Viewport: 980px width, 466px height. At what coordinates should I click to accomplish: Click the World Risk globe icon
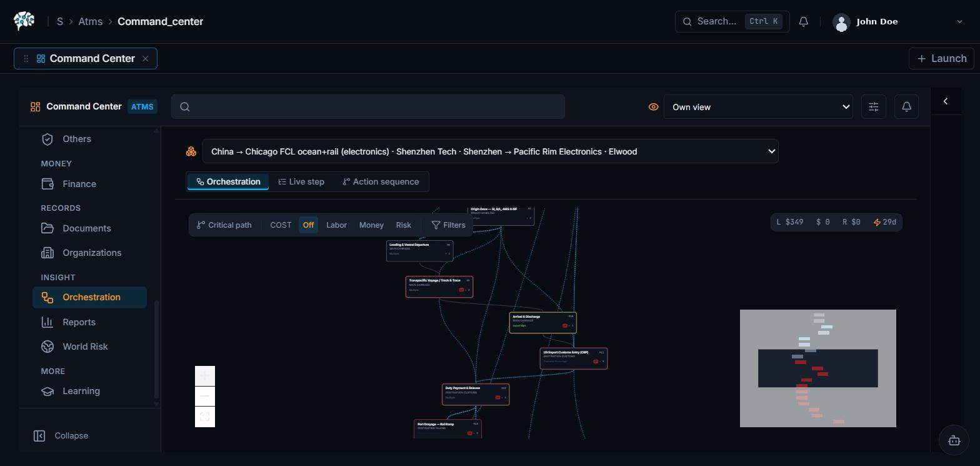tap(47, 347)
